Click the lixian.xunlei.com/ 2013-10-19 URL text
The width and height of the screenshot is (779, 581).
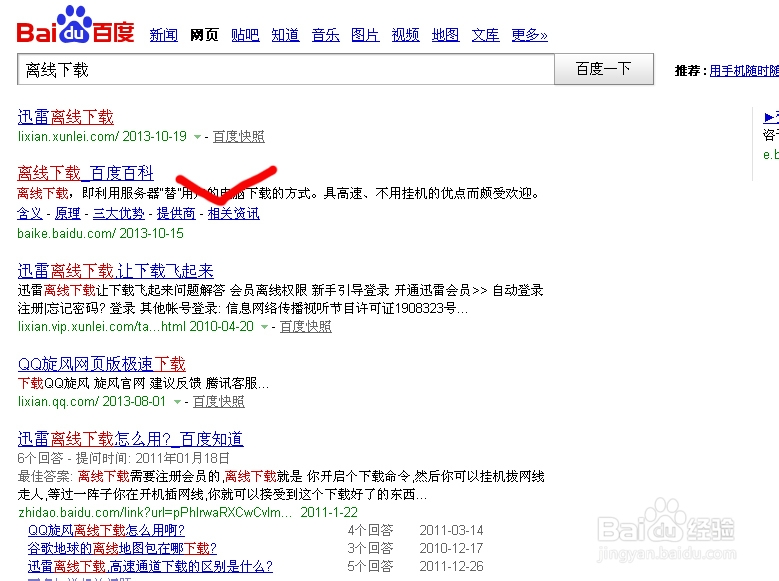point(102,137)
